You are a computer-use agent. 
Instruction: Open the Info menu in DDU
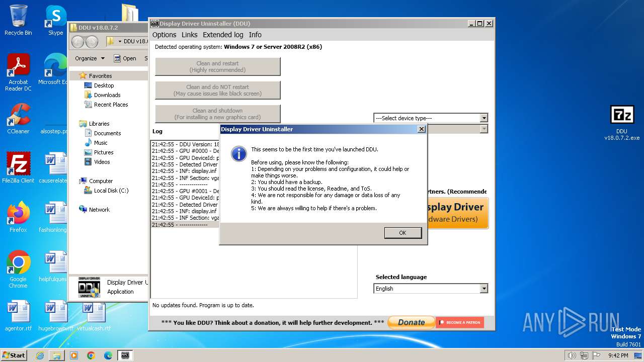tap(255, 35)
